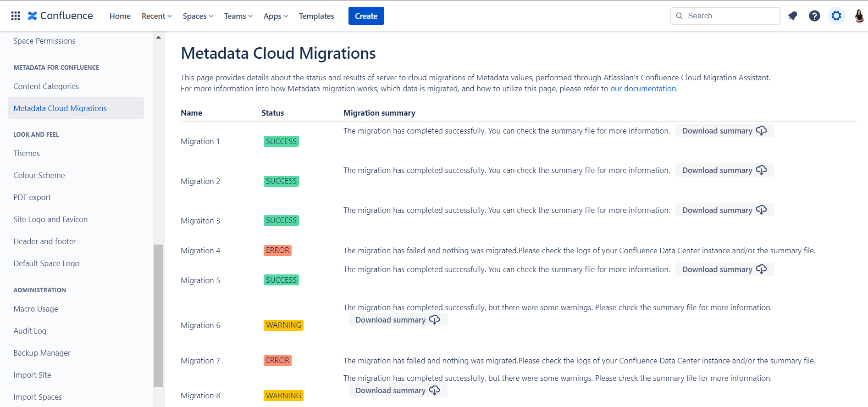Open the help question mark icon

[814, 16]
